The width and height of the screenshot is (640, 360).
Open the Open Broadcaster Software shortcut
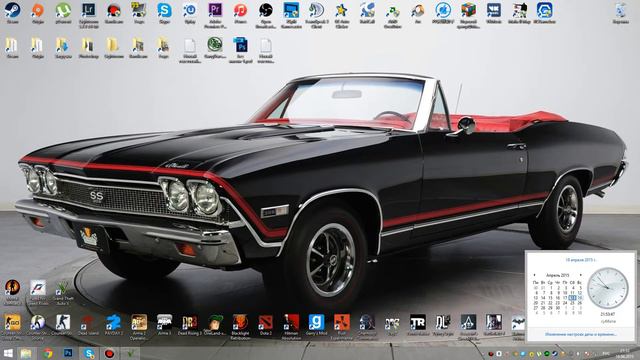point(266,15)
